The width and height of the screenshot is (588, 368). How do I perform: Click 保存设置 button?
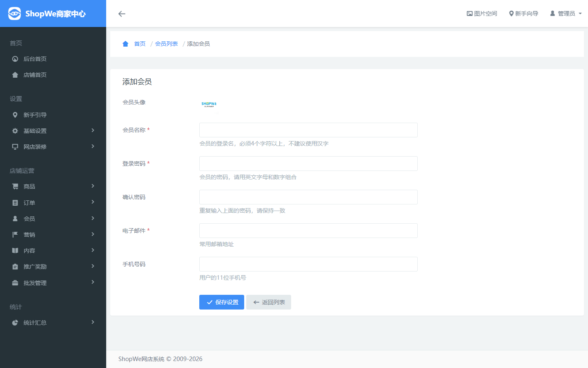click(222, 302)
